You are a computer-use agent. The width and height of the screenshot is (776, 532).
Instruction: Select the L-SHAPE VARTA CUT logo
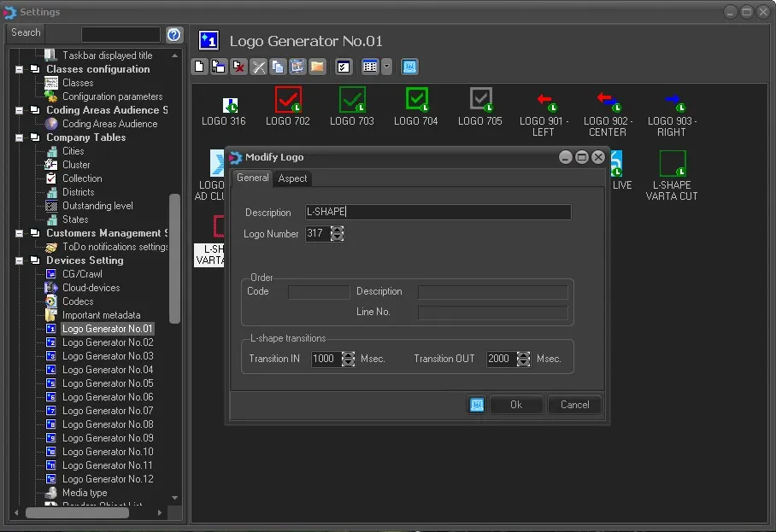tap(672, 164)
